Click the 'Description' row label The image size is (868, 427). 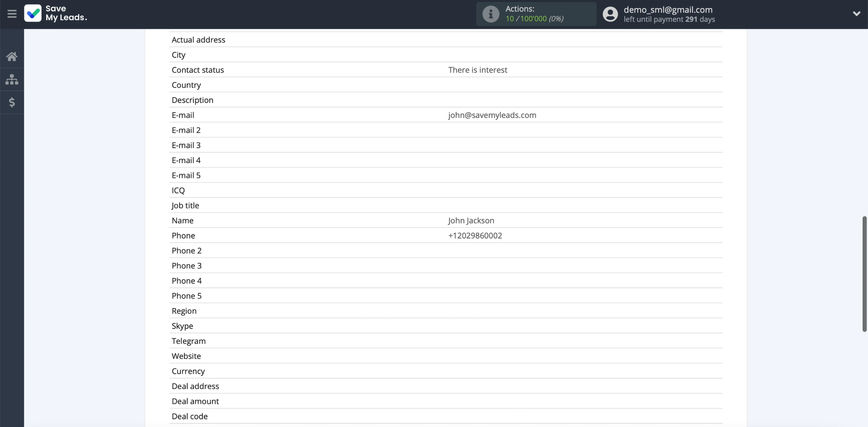[192, 100]
